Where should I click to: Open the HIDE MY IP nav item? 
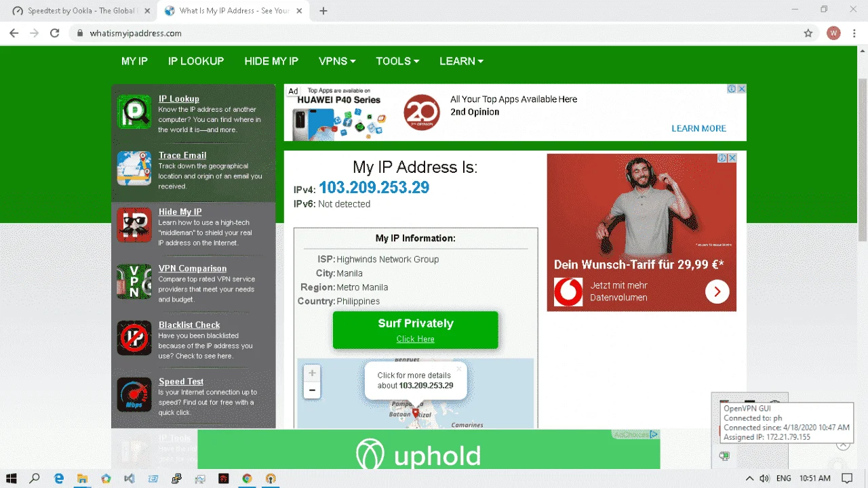click(x=271, y=61)
